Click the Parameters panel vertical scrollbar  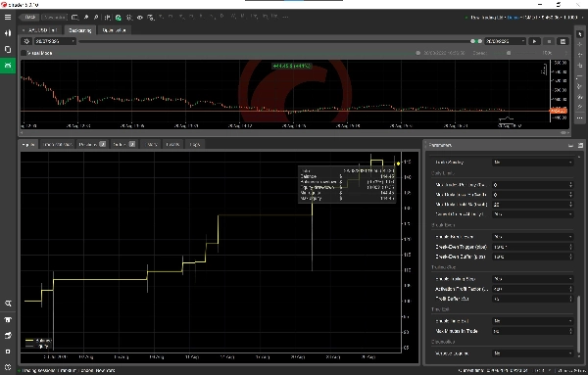(x=579, y=324)
